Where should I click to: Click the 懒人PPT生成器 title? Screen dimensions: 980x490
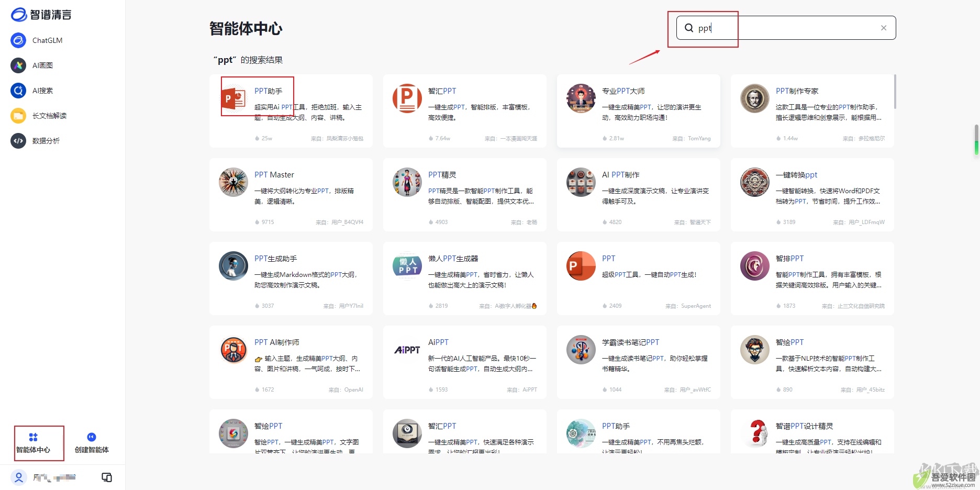[453, 259]
